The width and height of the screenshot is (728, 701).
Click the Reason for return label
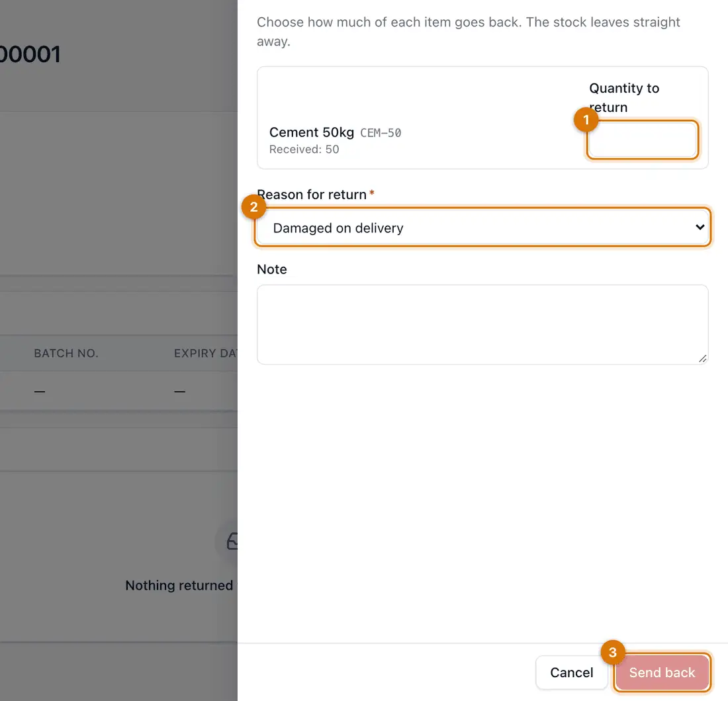(x=312, y=194)
